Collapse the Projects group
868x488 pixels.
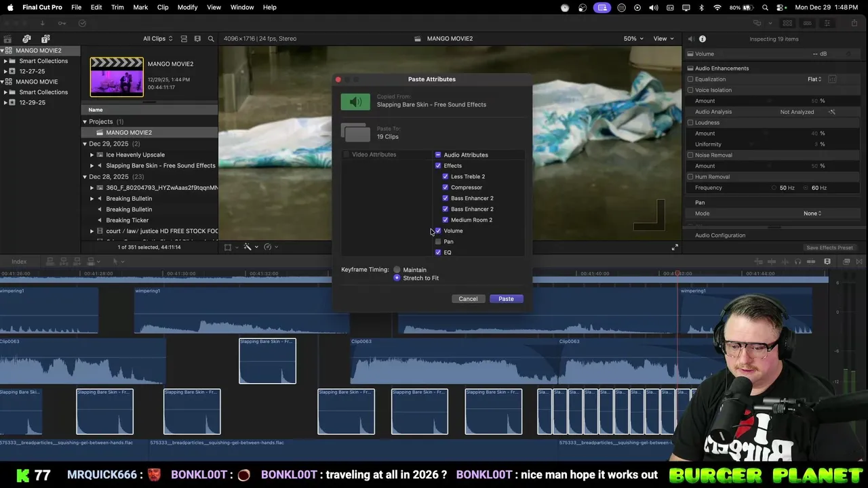point(85,122)
